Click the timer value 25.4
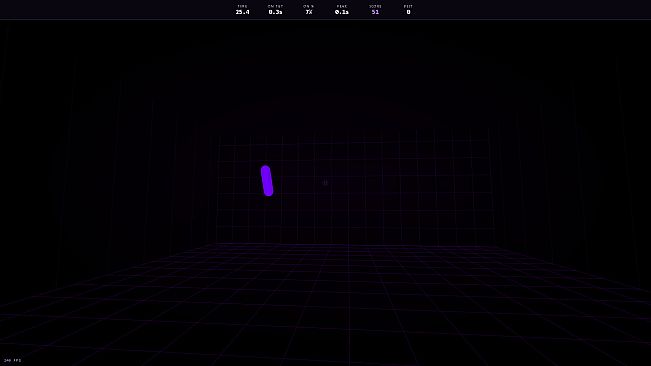Viewport: 651px width, 366px height. pyautogui.click(x=242, y=12)
